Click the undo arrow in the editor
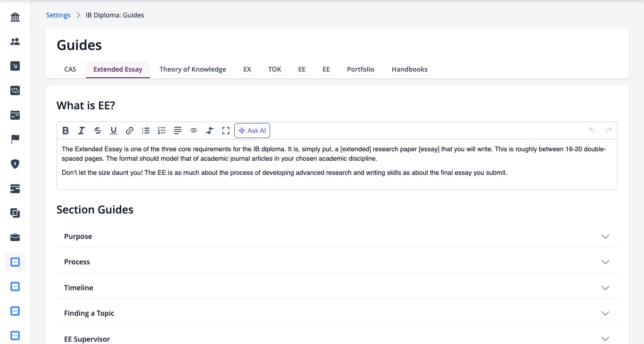Image resolution: width=644 pixels, height=344 pixels. pyautogui.click(x=592, y=131)
